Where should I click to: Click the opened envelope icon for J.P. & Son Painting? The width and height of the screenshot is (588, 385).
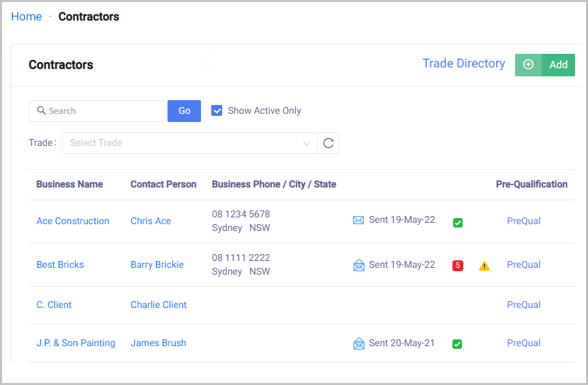pyautogui.click(x=358, y=343)
